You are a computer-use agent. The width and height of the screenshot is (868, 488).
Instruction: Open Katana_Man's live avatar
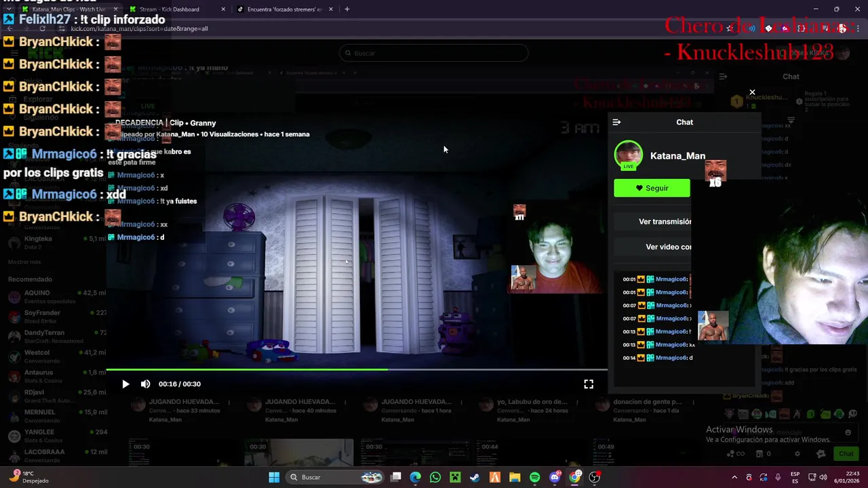[629, 155]
